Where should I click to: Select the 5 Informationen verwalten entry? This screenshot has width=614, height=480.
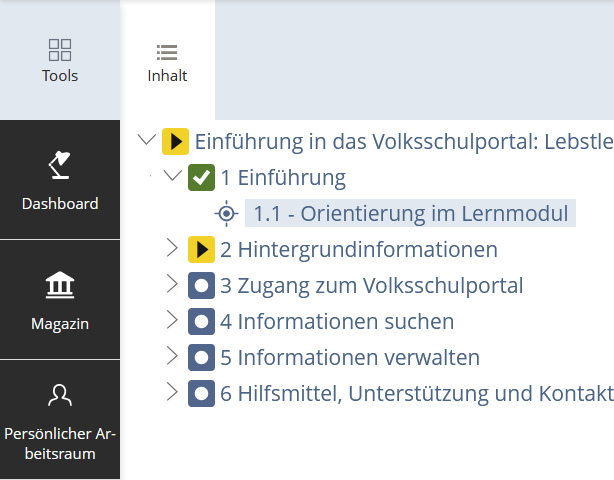pyautogui.click(x=350, y=358)
